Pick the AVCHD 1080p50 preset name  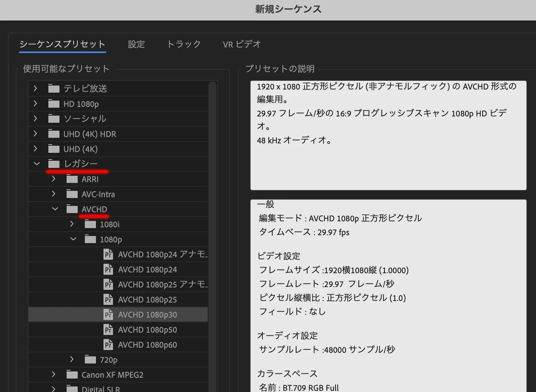pos(147,330)
